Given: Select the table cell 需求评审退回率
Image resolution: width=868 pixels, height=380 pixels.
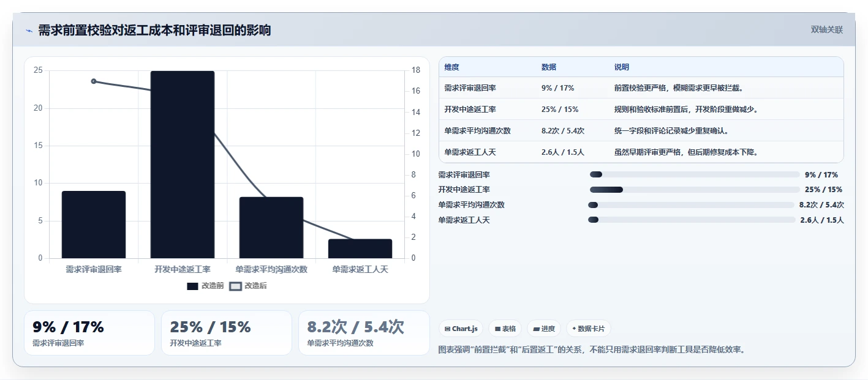Looking at the screenshot, I should (470, 88).
